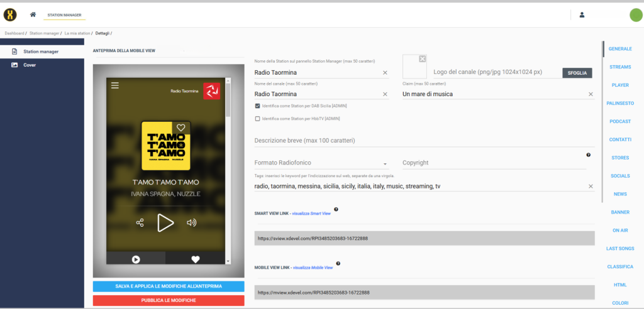Click the help icon beside Copyright

coord(589,154)
